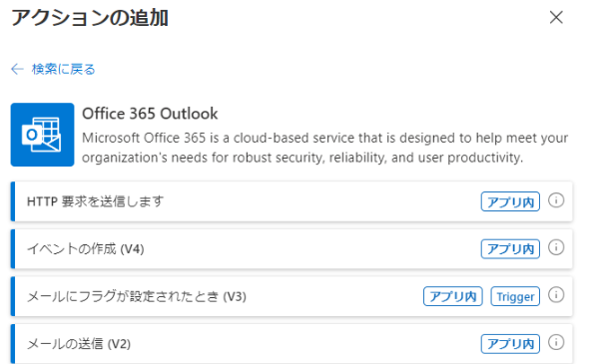Click the Office 365 Outlook title
Image resolution: width=589 pixels, height=364 pixels.
pos(150,114)
